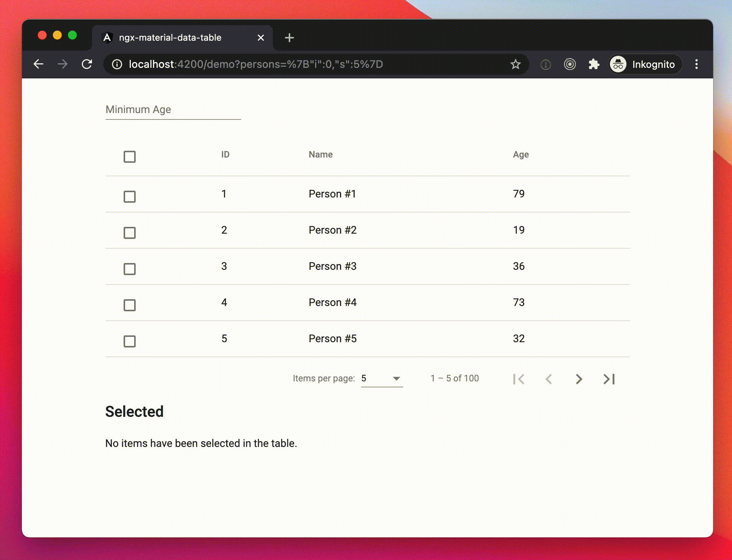Click the name cell Person #4
Screen dimensions: 732x560
332,302
